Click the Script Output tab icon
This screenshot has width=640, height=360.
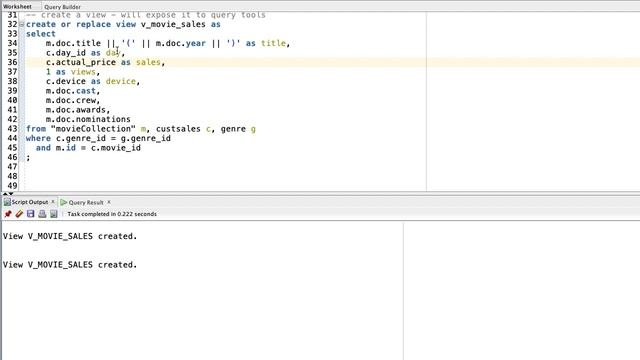pyautogui.click(x=7, y=202)
